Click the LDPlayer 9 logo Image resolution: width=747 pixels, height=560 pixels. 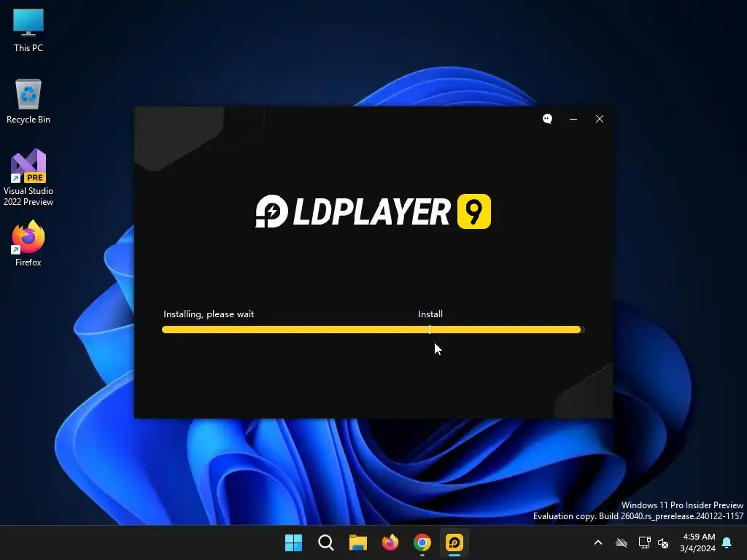point(373,211)
